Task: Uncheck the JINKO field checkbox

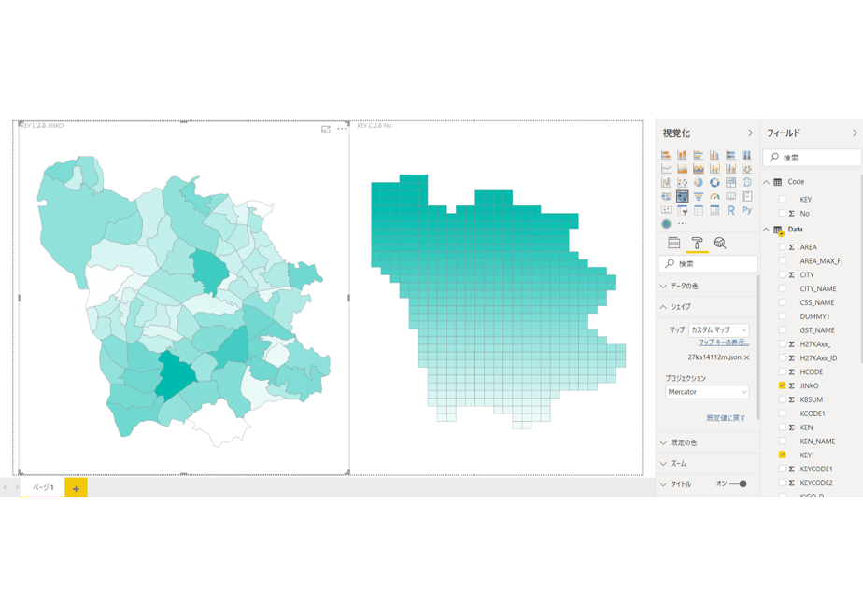Action: tap(782, 385)
